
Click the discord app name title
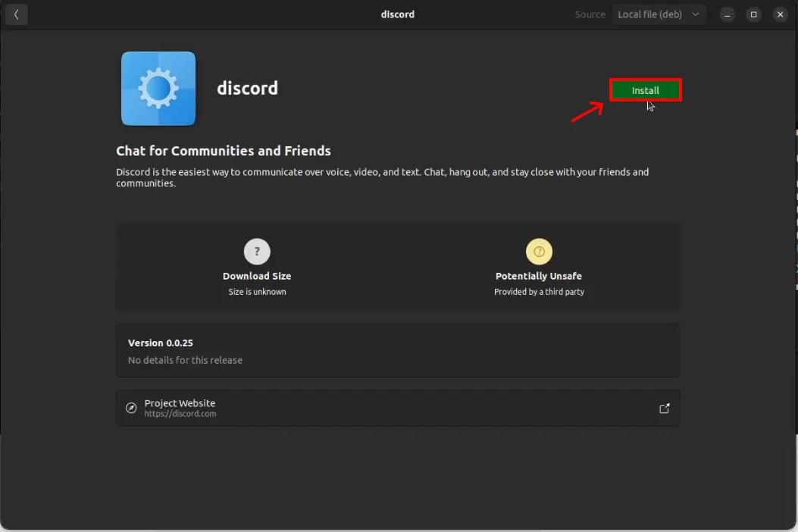(247, 88)
